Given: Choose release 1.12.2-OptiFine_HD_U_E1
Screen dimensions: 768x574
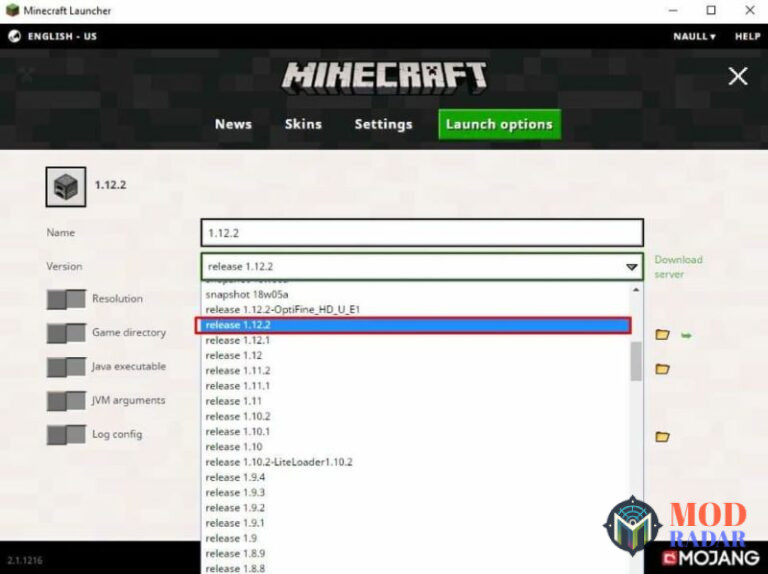Looking at the screenshot, I should (416, 310).
